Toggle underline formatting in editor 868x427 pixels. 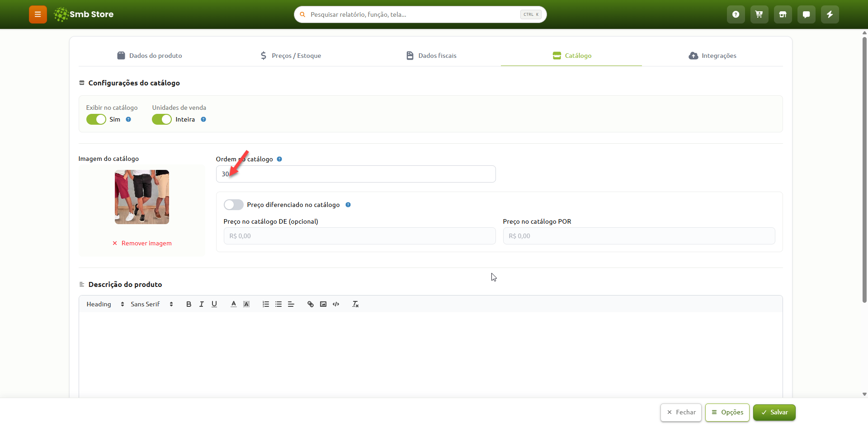[214, 304]
